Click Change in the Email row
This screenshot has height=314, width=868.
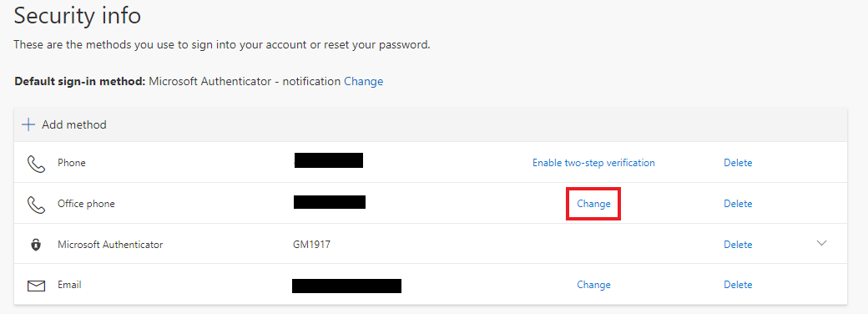[593, 285]
